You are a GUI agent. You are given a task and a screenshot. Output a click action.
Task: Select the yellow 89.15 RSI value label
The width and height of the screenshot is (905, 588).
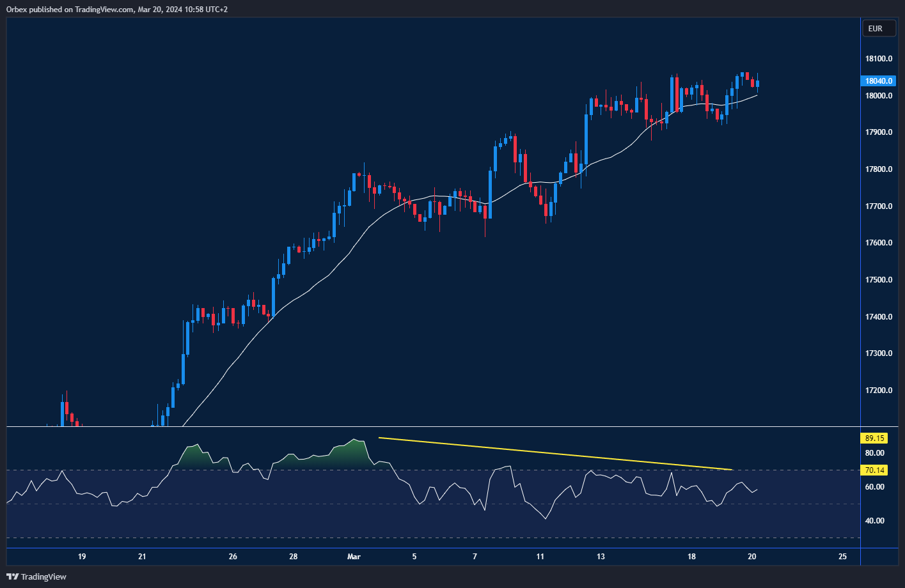874,438
